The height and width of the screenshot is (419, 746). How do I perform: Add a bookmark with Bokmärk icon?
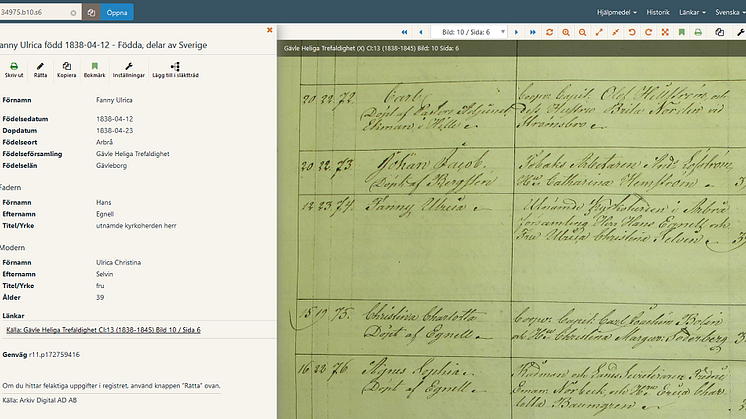(95, 69)
